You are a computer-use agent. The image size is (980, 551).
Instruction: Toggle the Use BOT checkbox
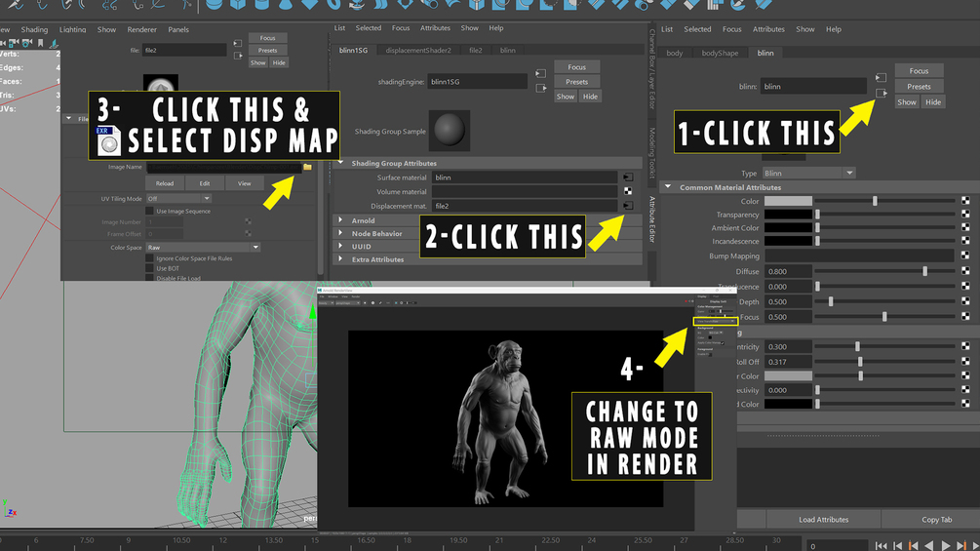click(149, 268)
